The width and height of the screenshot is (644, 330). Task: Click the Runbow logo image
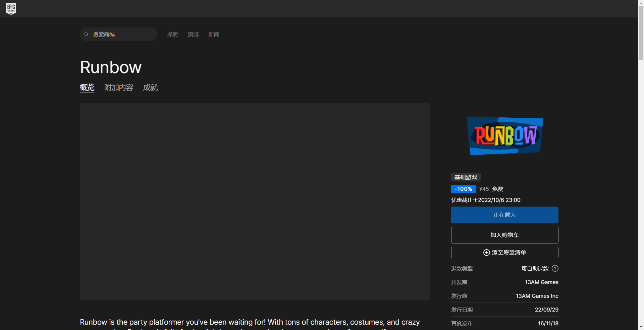[505, 136]
